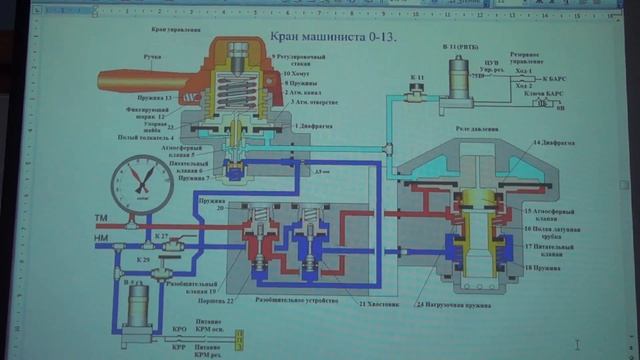640x360 pixels.
Task: Click the "НМ" line label
Action: [101, 238]
